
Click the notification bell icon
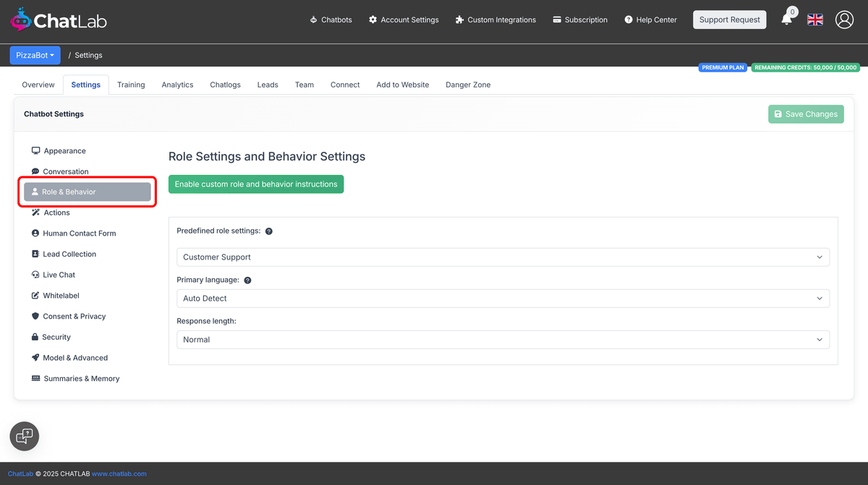tap(787, 20)
